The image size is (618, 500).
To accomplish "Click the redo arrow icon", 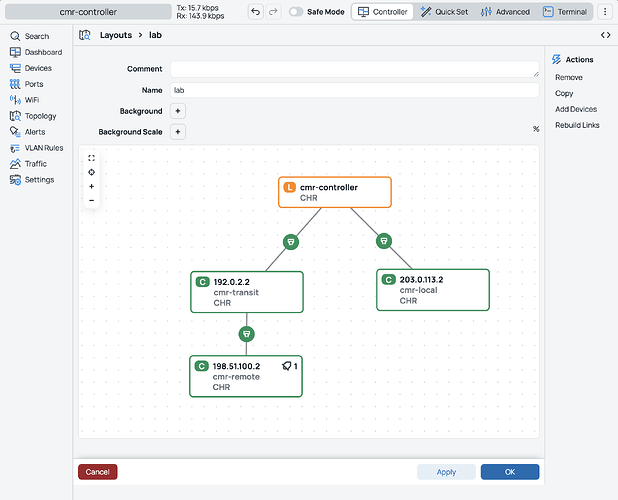I will [x=273, y=12].
